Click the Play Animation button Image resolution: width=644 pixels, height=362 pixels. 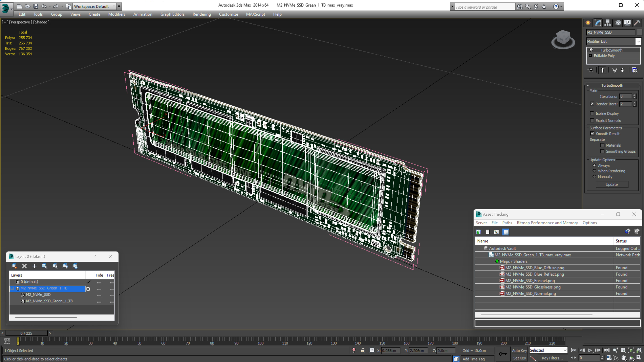tap(590, 350)
